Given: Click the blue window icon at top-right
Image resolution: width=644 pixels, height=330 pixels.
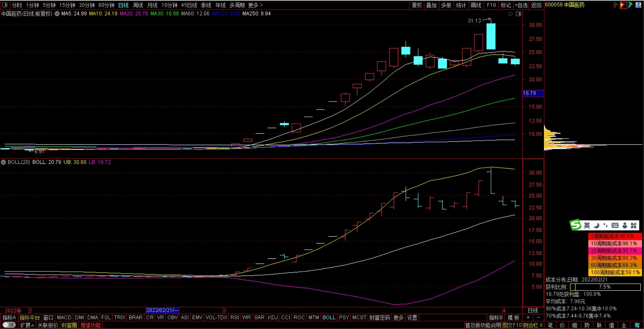Looking at the screenshot, I should (639, 5).
